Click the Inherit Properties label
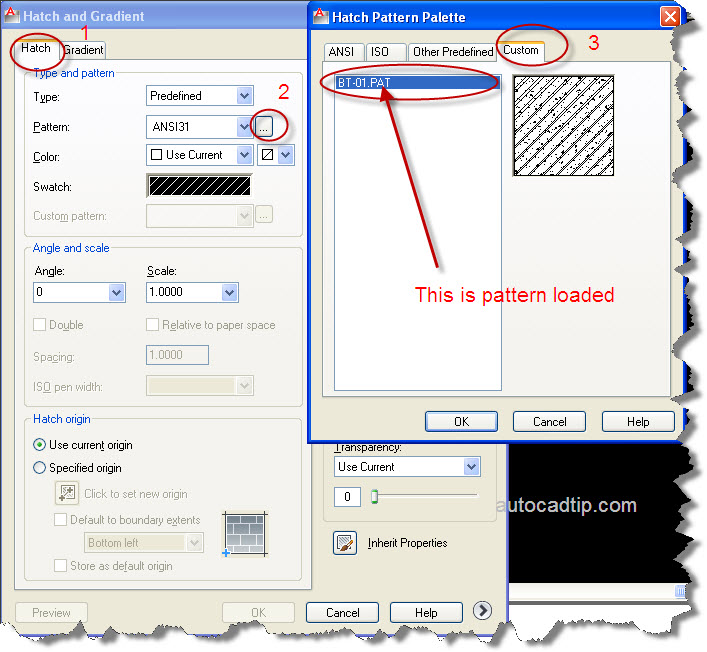Screen dimensions: 707x652 tap(408, 543)
